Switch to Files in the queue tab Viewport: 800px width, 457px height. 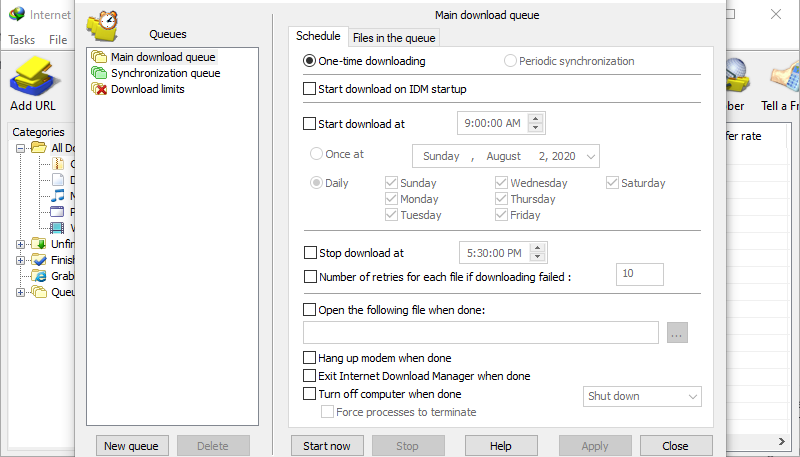pos(394,38)
